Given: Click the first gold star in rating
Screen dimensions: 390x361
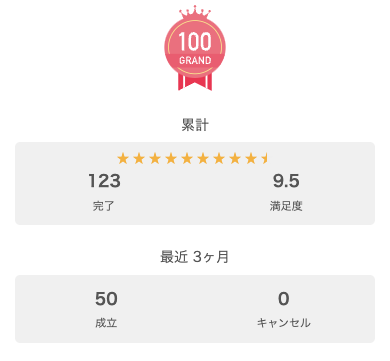Looking at the screenshot, I should pyautogui.click(x=123, y=158).
